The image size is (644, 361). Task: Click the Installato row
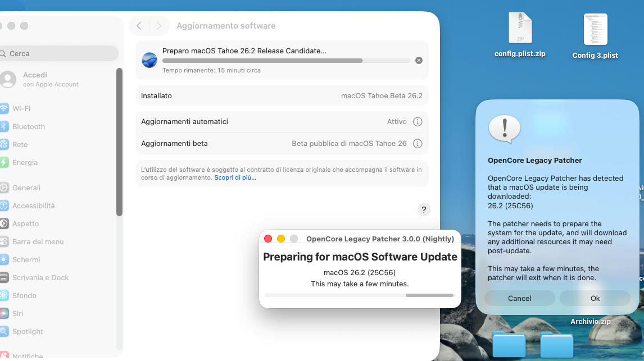point(282,95)
